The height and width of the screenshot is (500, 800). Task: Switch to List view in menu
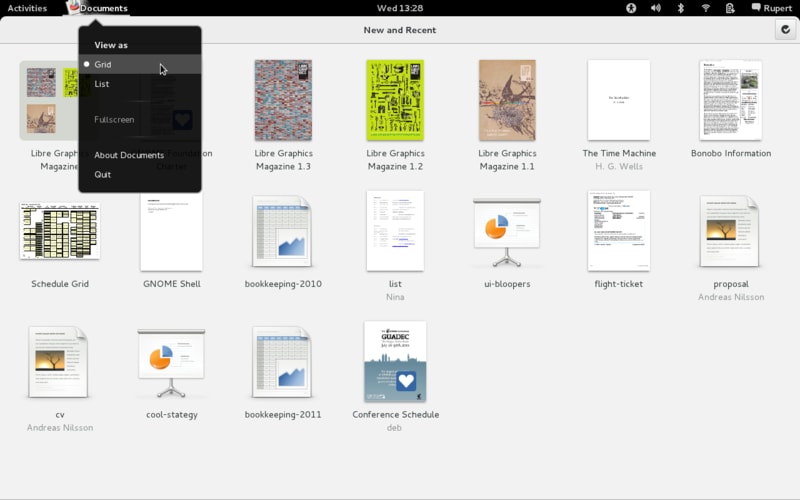point(140,84)
